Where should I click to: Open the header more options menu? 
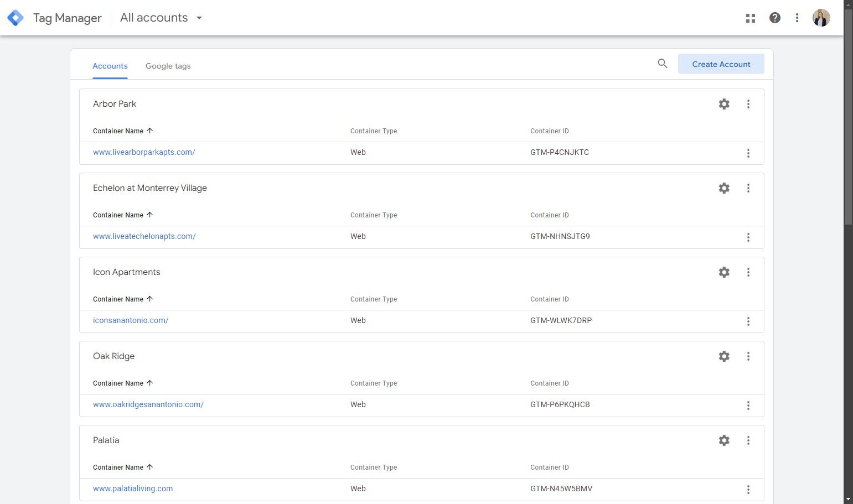pos(797,18)
